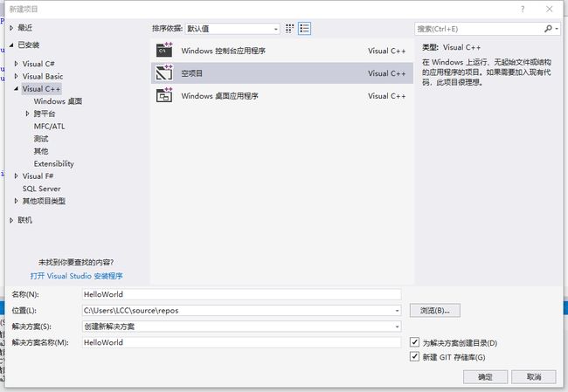This screenshot has width=568, height=392.
Task: Expand the 跨平台 (cross-platform) node
Action: click(27, 113)
